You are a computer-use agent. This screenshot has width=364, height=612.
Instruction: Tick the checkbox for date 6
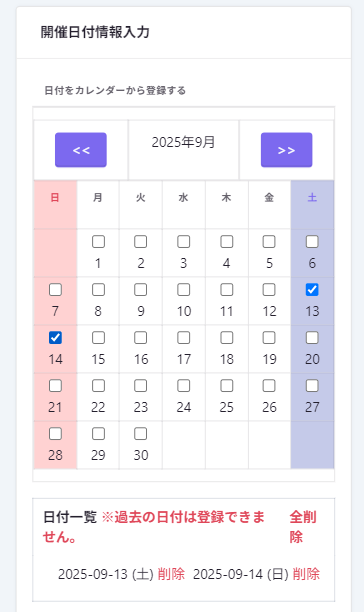click(312, 242)
